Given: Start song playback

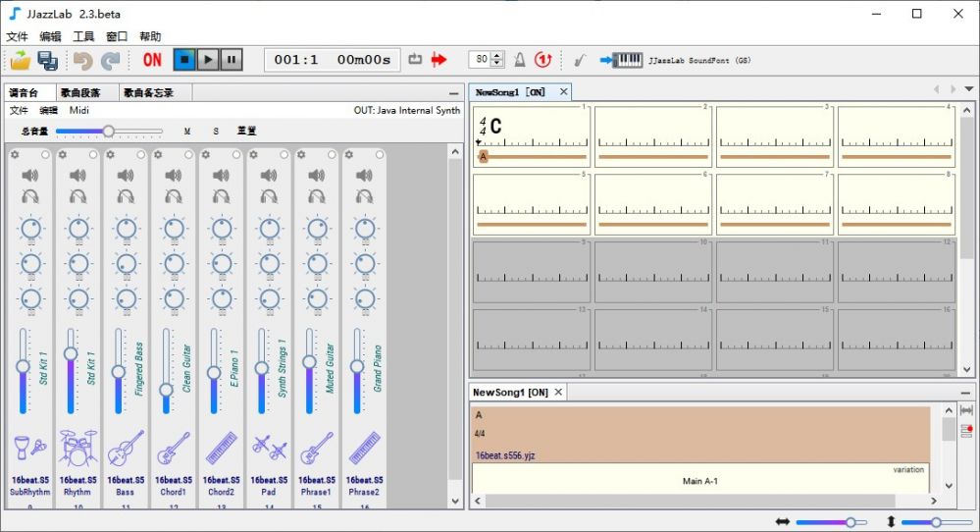Looking at the screenshot, I should [208, 60].
